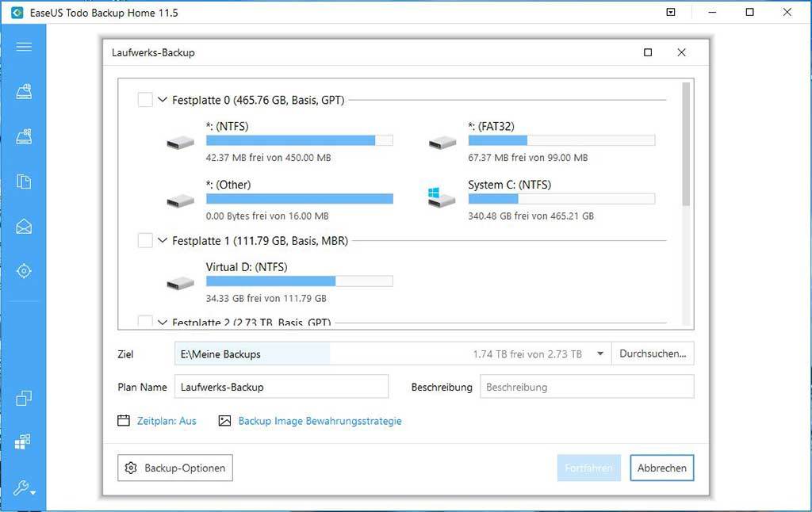The image size is (812, 512).
Task: Open title bar dropdown menu icon
Action: 671,12
